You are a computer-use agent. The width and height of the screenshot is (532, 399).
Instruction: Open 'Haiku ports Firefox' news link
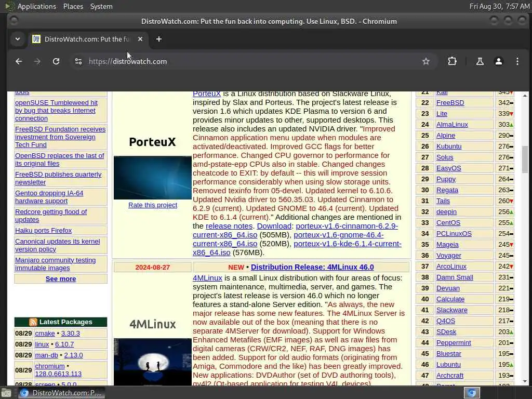pos(44,231)
